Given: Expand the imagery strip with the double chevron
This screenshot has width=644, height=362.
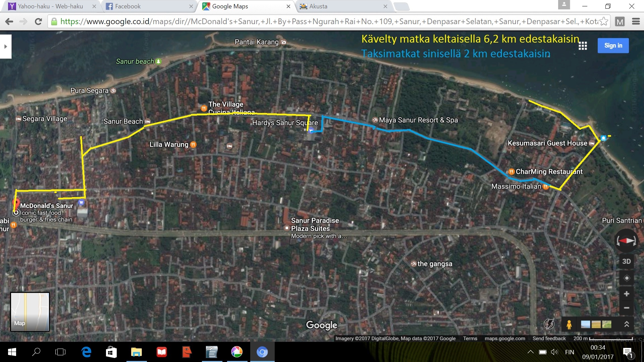Looking at the screenshot, I should pyautogui.click(x=626, y=324).
